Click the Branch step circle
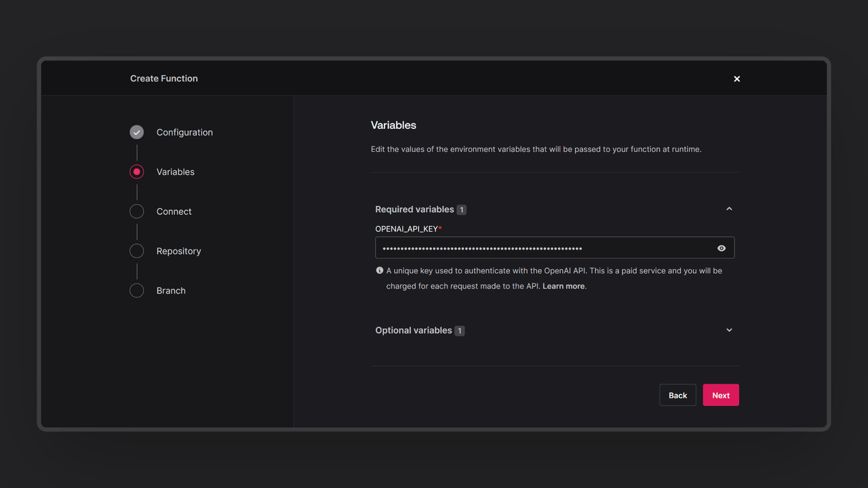This screenshot has height=488, width=868. click(x=137, y=291)
